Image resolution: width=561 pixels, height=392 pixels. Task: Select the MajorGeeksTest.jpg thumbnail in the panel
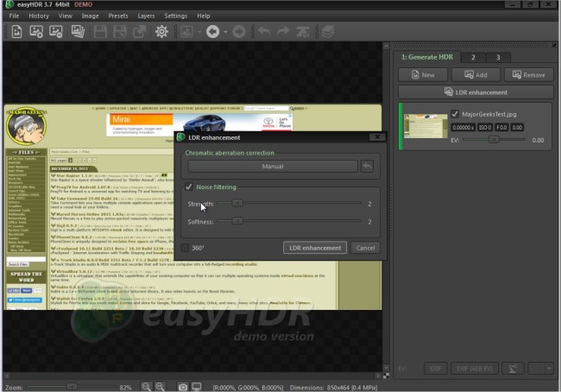point(425,125)
